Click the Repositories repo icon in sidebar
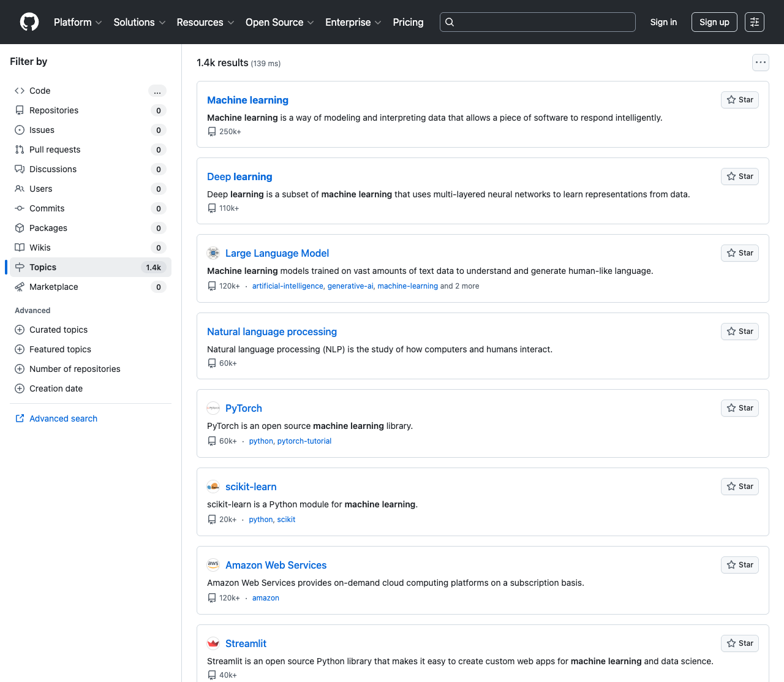Screen dimensions: 784x682 tap(20, 110)
